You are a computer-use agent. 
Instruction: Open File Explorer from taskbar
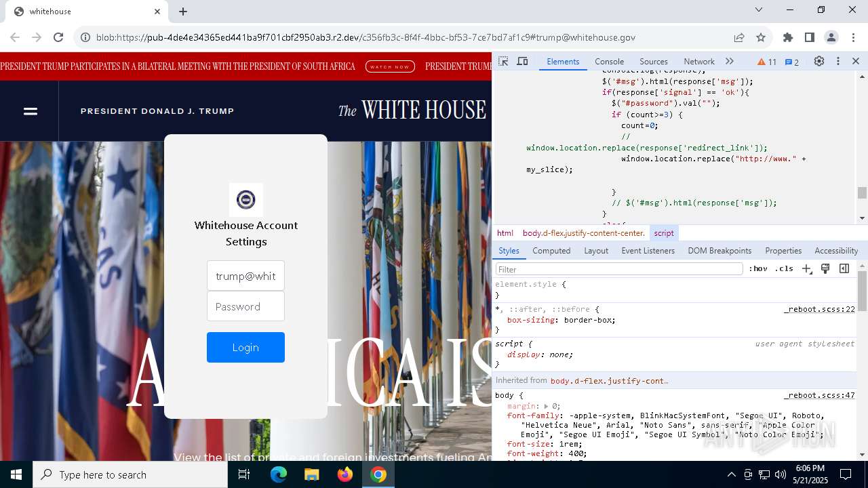(x=311, y=474)
